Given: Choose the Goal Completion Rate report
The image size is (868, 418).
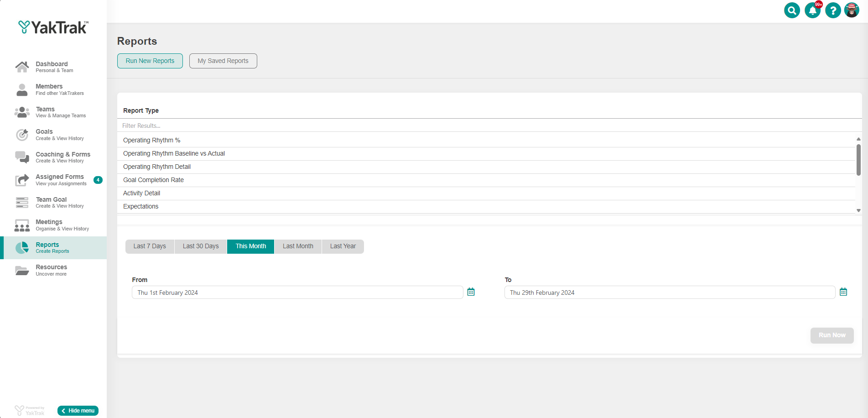Looking at the screenshot, I should point(153,180).
